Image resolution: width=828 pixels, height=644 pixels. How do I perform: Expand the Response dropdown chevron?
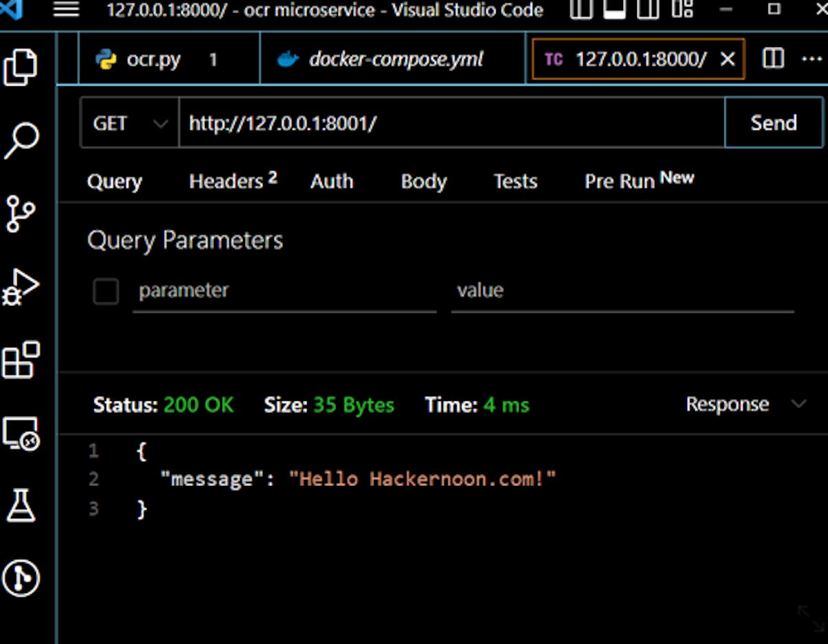pyautogui.click(x=798, y=404)
